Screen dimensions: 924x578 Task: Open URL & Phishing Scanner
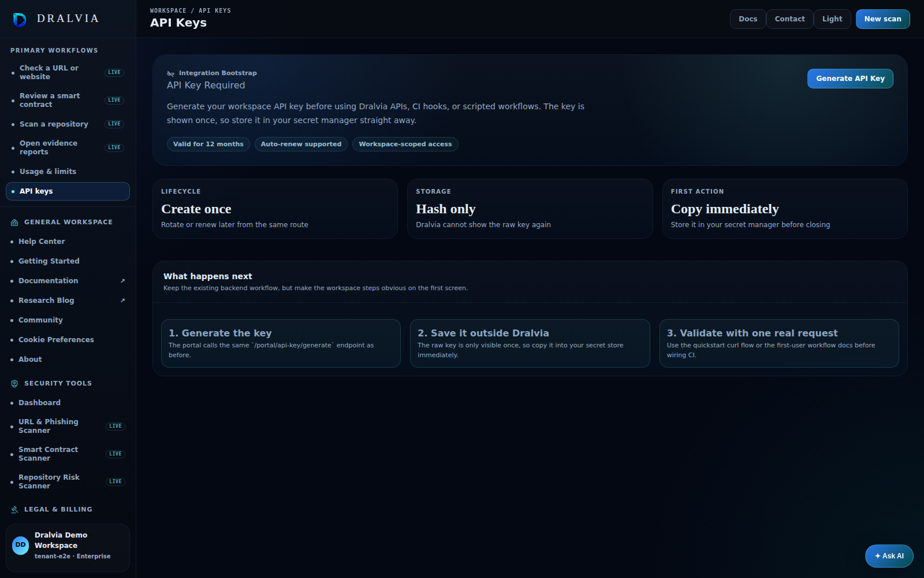(x=68, y=427)
